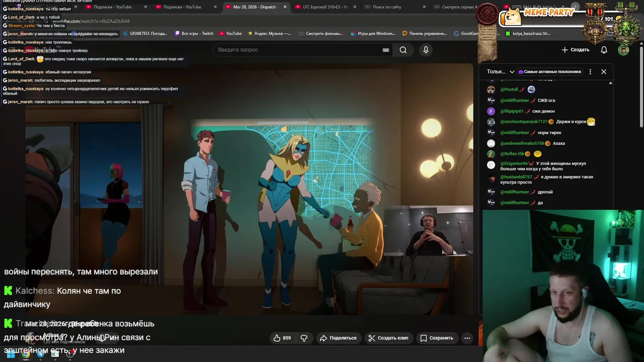Close the live chat panel

pos(604,71)
